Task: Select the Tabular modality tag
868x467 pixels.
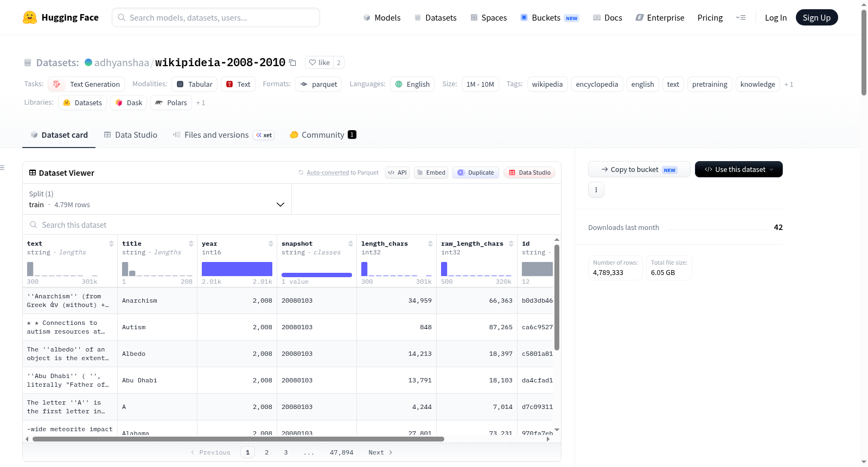Action: [x=195, y=84]
